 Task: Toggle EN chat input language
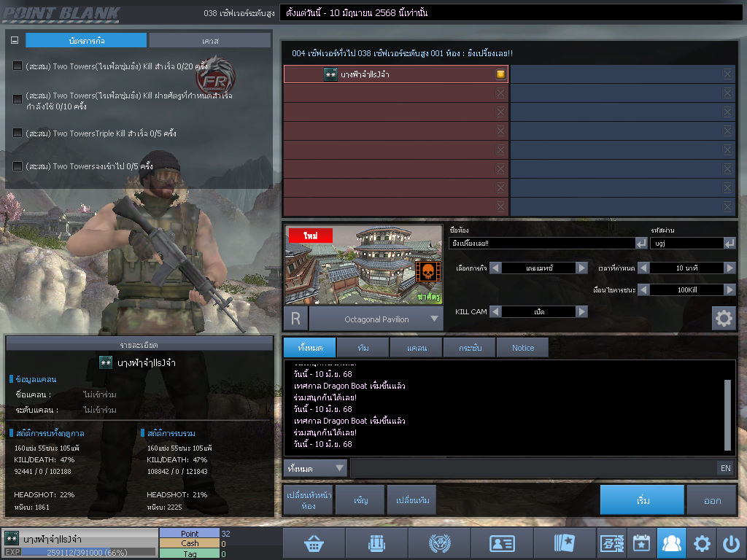(x=726, y=468)
